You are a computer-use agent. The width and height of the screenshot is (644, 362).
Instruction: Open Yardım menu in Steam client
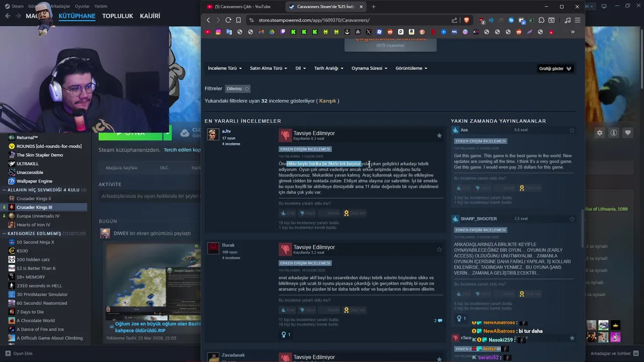coord(101,7)
